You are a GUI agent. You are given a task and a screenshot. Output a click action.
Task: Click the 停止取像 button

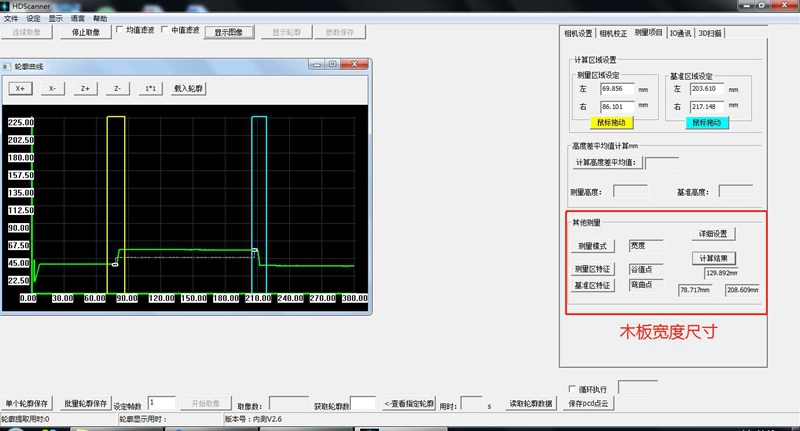click(87, 32)
